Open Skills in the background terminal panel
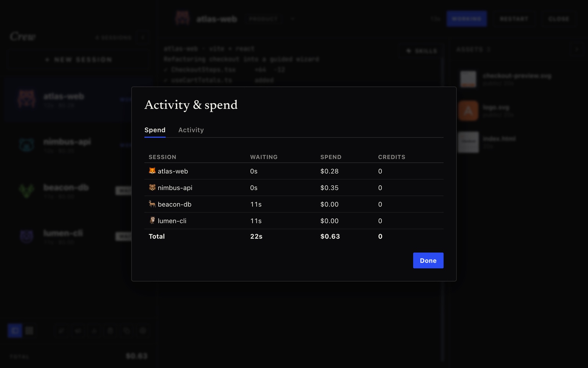The width and height of the screenshot is (588, 368). tap(422, 51)
